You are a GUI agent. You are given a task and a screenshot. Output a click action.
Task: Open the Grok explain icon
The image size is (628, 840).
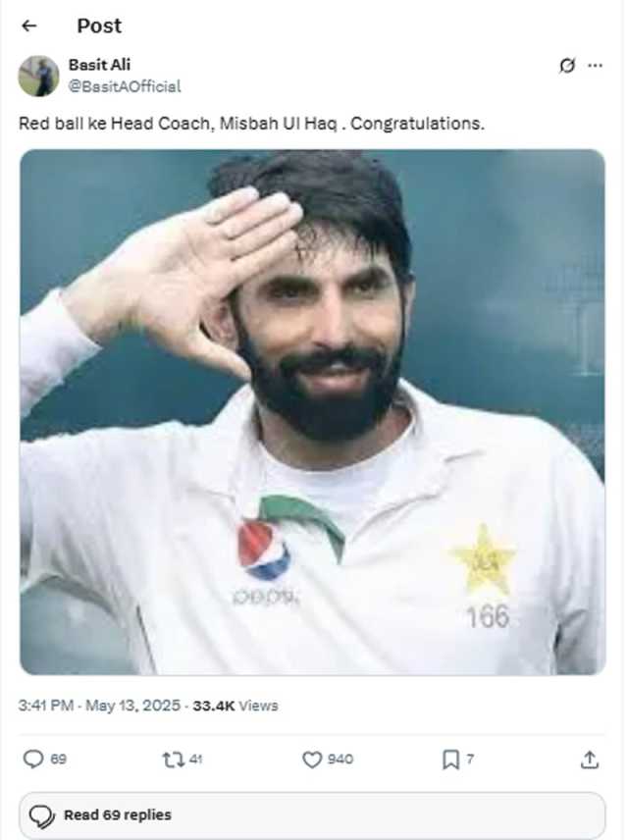[x=567, y=66]
